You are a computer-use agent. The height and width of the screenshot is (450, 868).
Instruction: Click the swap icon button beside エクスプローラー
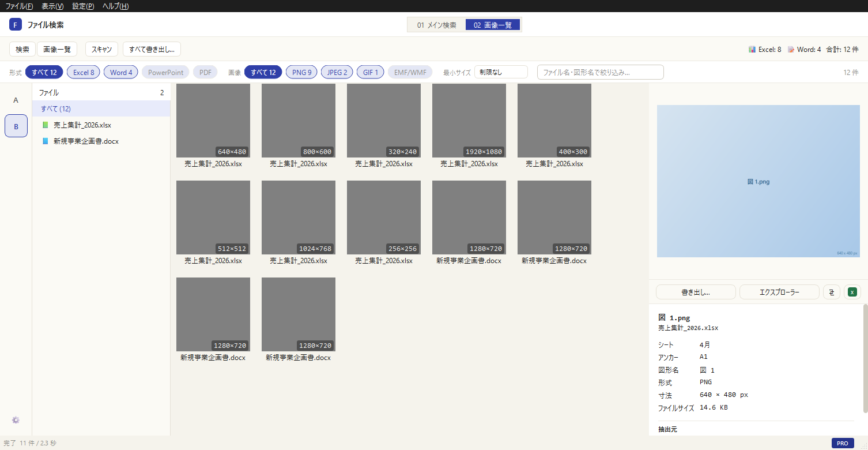(832, 292)
